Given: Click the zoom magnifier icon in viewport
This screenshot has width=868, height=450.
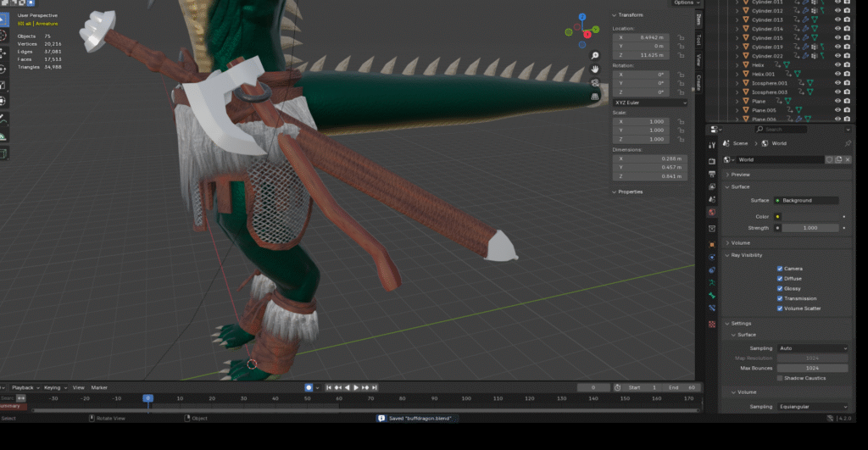Looking at the screenshot, I should [596, 55].
